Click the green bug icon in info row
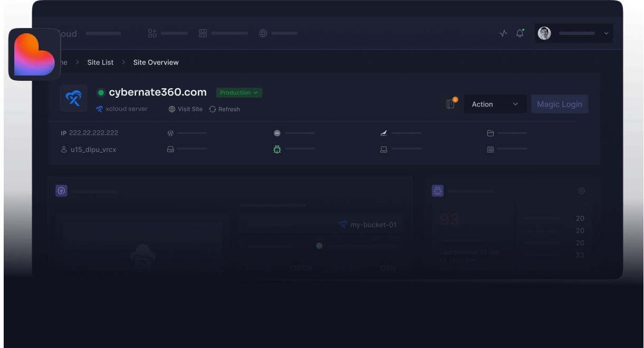Image resolution: width=644 pixels, height=348 pixels. pyautogui.click(x=277, y=149)
